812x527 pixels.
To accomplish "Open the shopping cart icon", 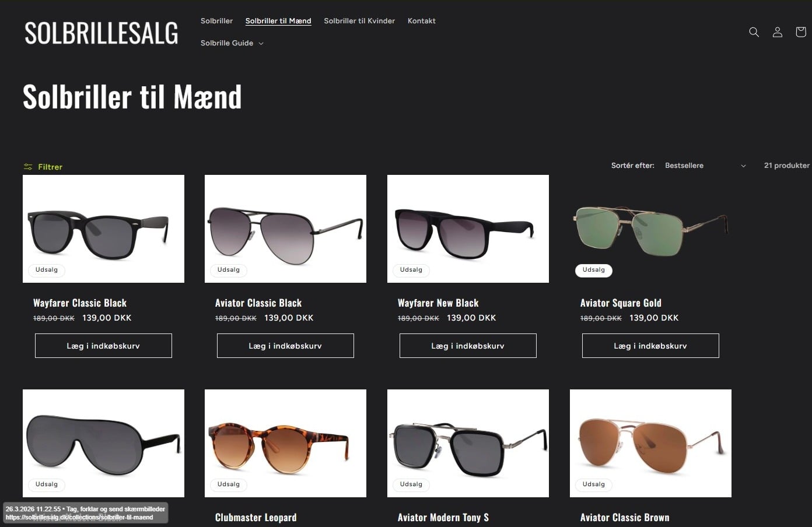I will [x=801, y=32].
